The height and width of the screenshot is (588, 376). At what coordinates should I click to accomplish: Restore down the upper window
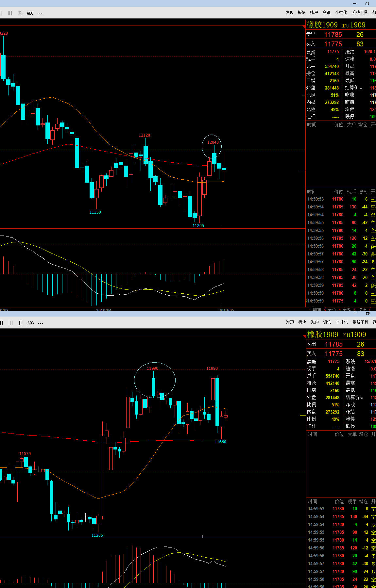pos(367,4)
